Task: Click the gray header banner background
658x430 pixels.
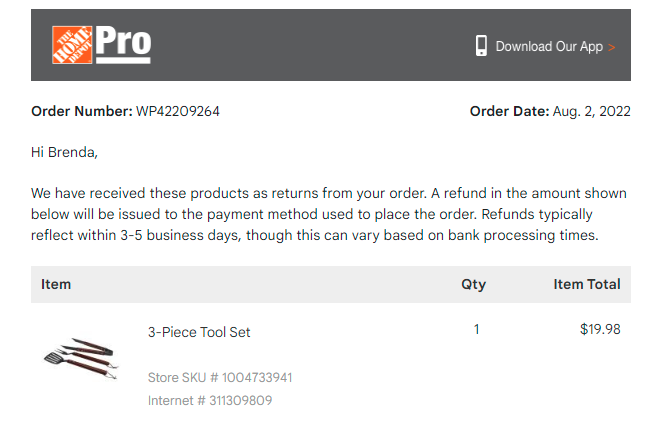Action: point(311,45)
